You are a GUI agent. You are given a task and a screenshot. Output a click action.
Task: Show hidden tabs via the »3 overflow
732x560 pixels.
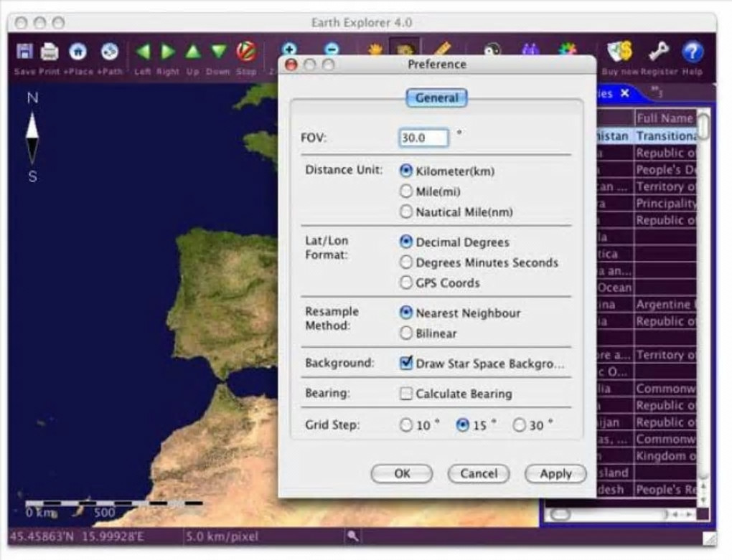[x=657, y=91]
